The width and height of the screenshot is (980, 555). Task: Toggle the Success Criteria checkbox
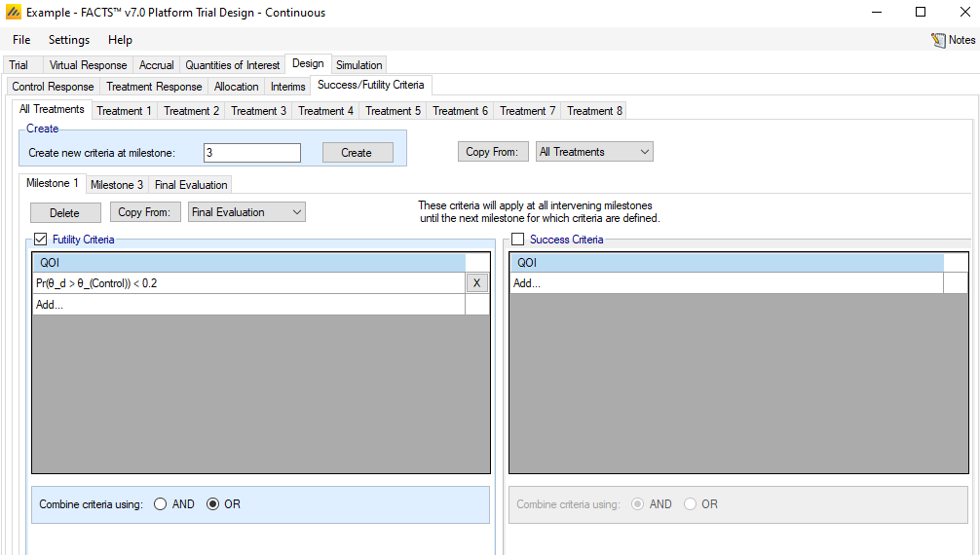click(x=518, y=240)
